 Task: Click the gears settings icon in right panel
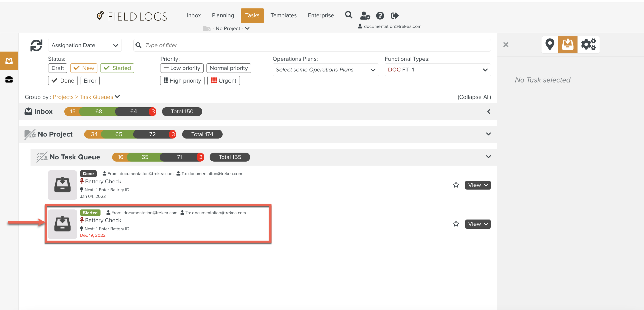[588, 45]
